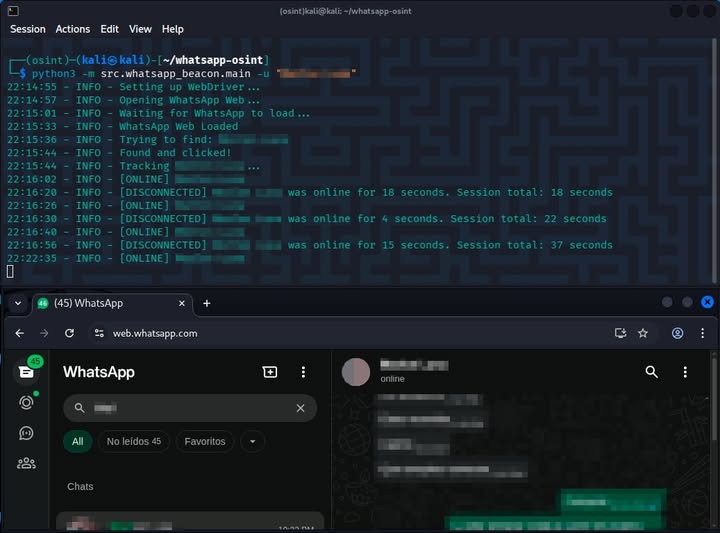Click the python3 command line in terminal
Screen dimensions: 720x533
pyautogui.click(x=193, y=73)
